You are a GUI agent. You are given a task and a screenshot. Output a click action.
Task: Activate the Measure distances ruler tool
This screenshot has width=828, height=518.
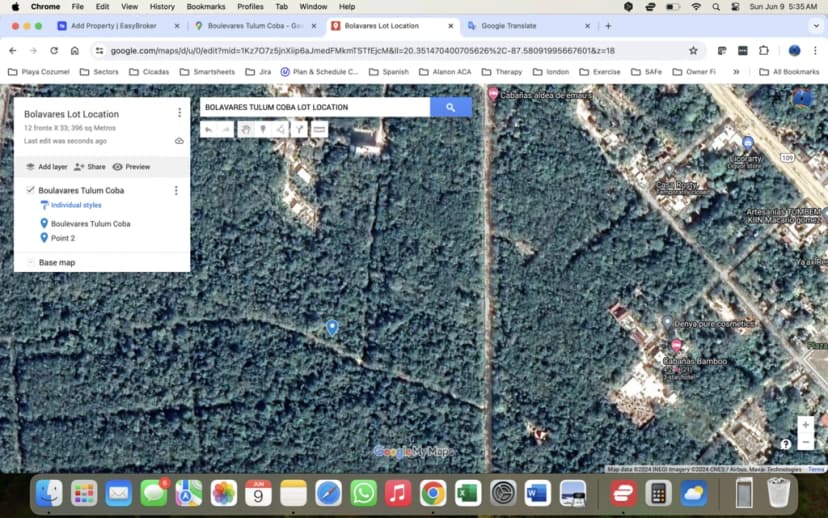click(x=319, y=129)
